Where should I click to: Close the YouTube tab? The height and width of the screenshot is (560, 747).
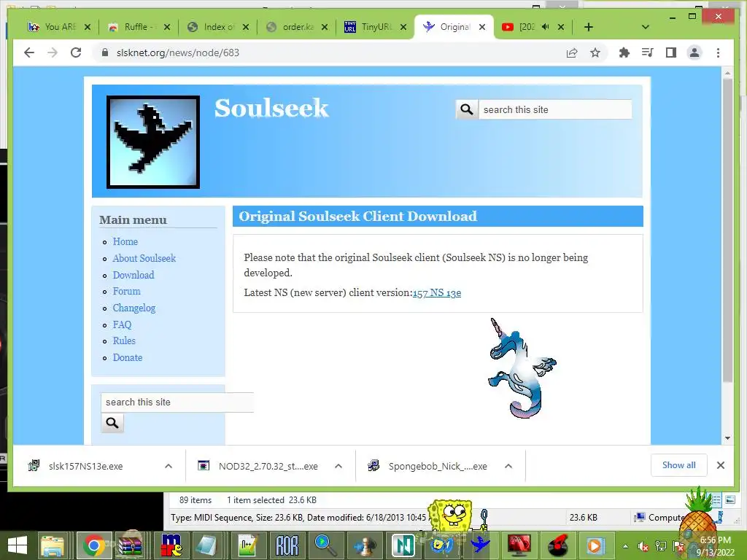tap(561, 27)
